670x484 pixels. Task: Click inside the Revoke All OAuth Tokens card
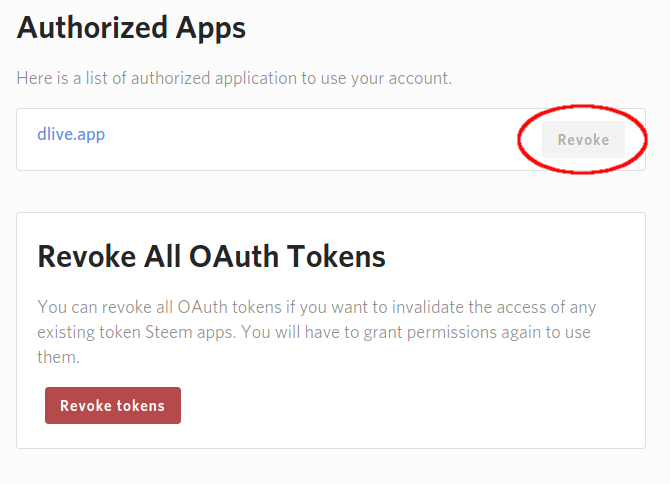click(331, 330)
